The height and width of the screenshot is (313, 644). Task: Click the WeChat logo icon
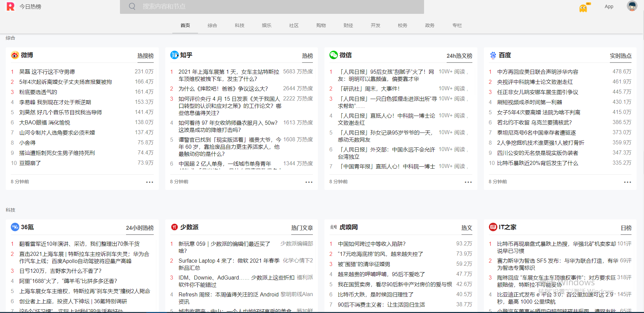point(333,55)
